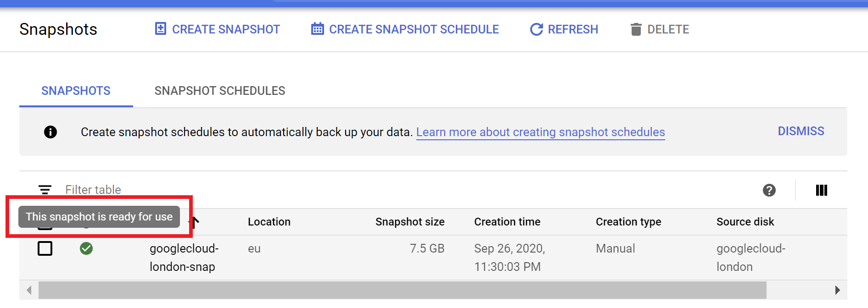Dismiss the snapshot schedules banner
Image resolution: width=868 pixels, height=308 pixels.
(801, 131)
